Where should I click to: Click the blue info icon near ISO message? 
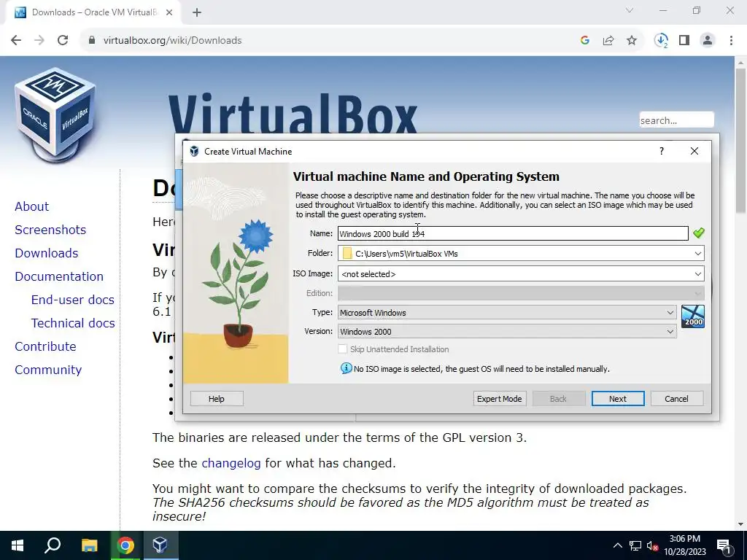[347, 368]
